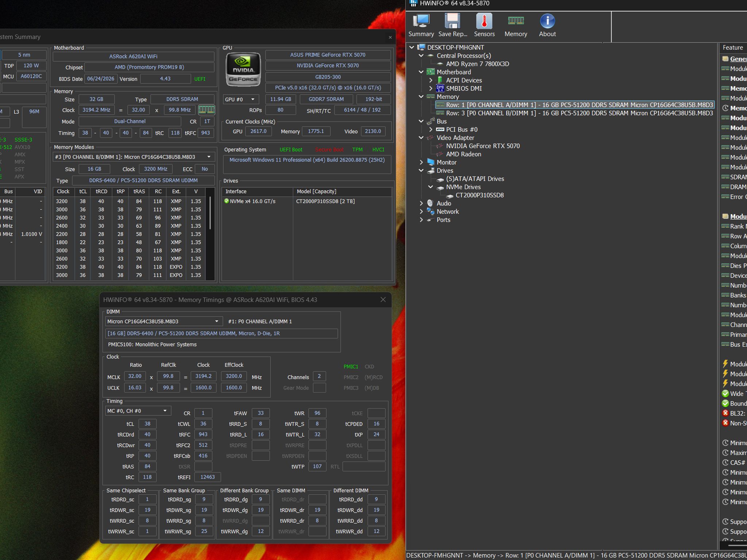Click the tCL value field in Timing
This screenshot has height=560, width=747.
point(147,424)
